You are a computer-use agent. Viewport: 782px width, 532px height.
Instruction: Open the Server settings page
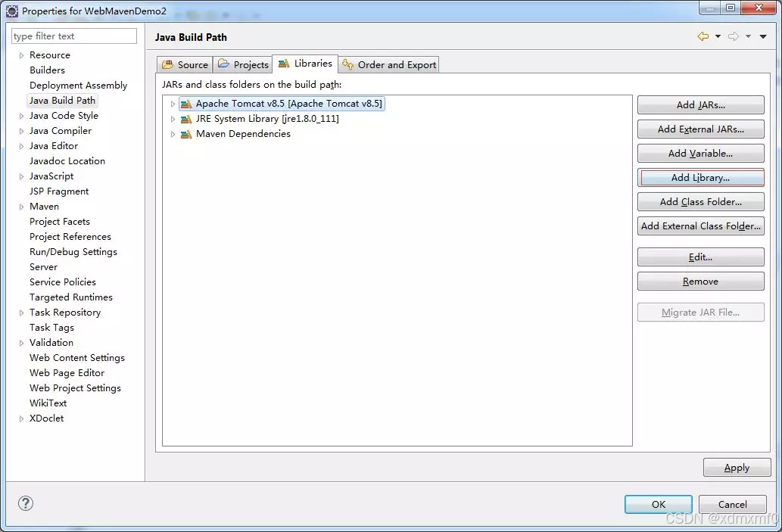pos(43,267)
